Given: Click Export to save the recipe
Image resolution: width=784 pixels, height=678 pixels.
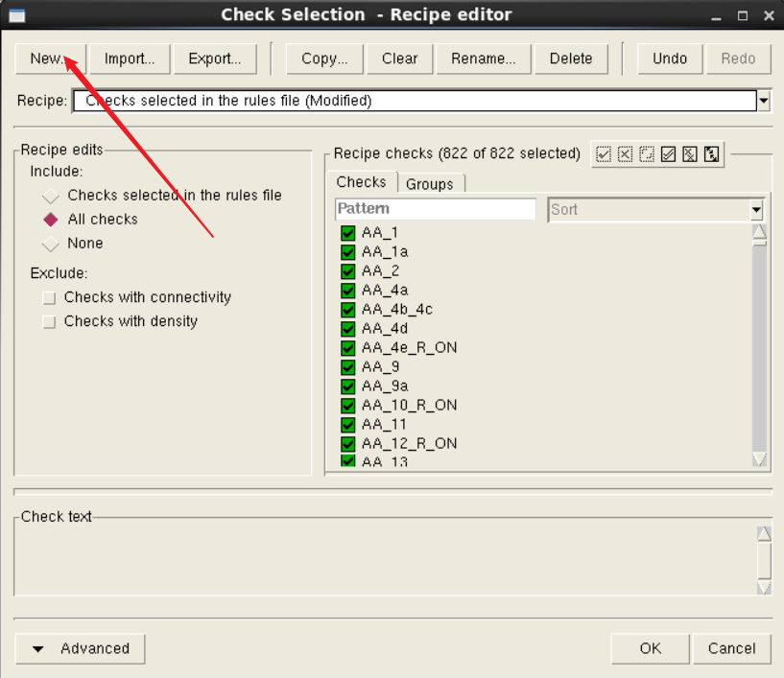Looking at the screenshot, I should 215,58.
